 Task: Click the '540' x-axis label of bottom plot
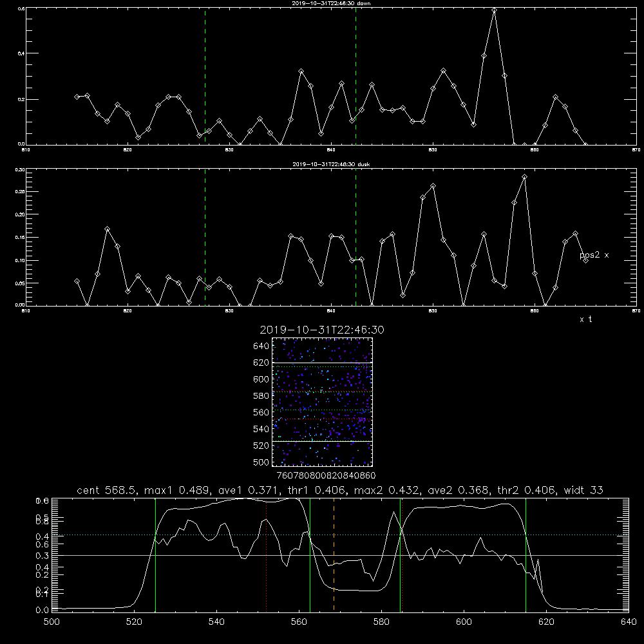(x=216, y=622)
